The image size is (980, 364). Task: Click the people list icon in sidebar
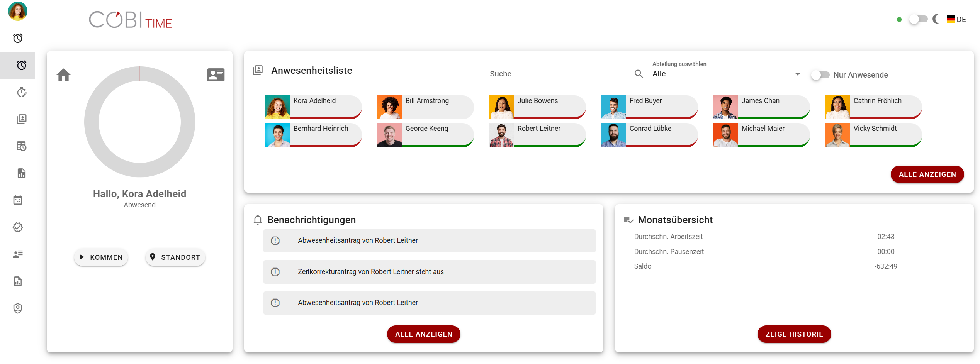click(18, 254)
